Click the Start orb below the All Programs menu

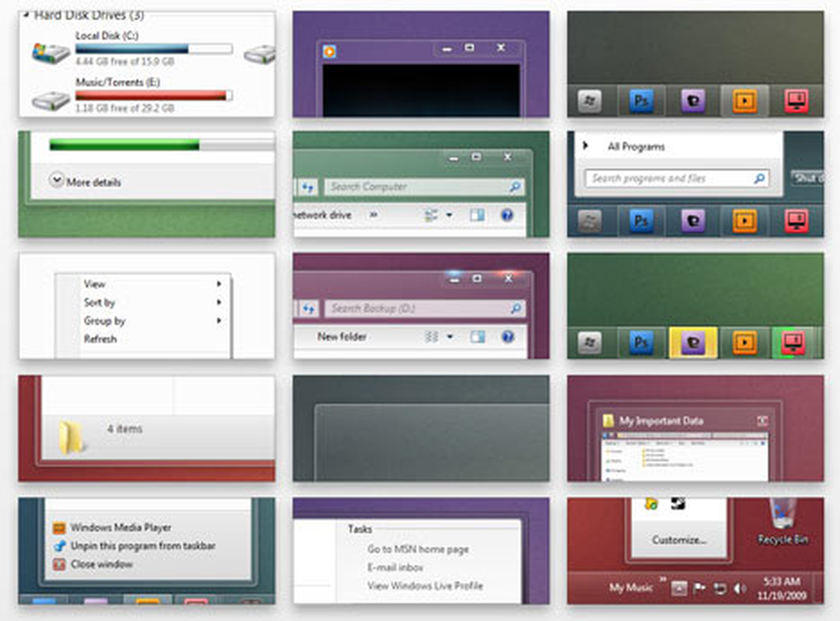[589, 221]
